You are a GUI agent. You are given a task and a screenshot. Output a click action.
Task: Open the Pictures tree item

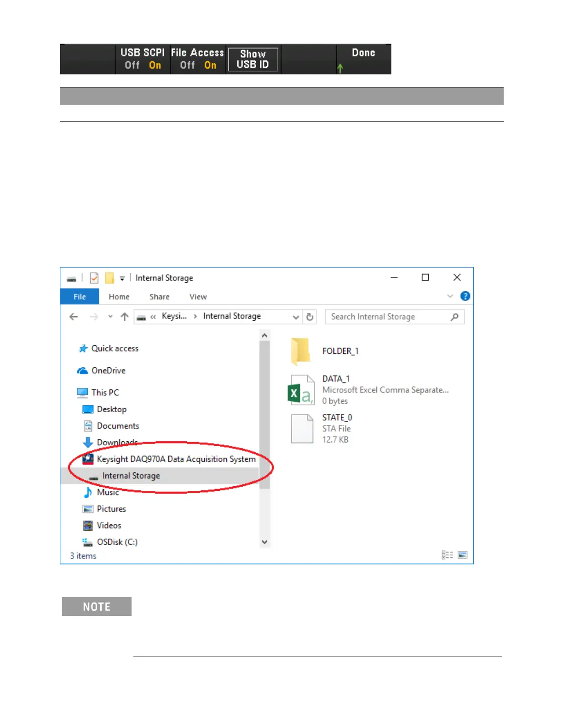[111, 509]
